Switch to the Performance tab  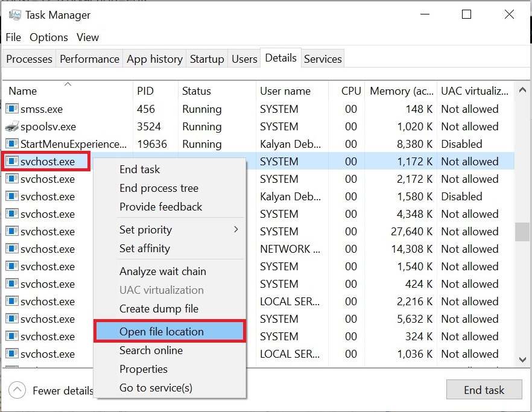pos(89,59)
